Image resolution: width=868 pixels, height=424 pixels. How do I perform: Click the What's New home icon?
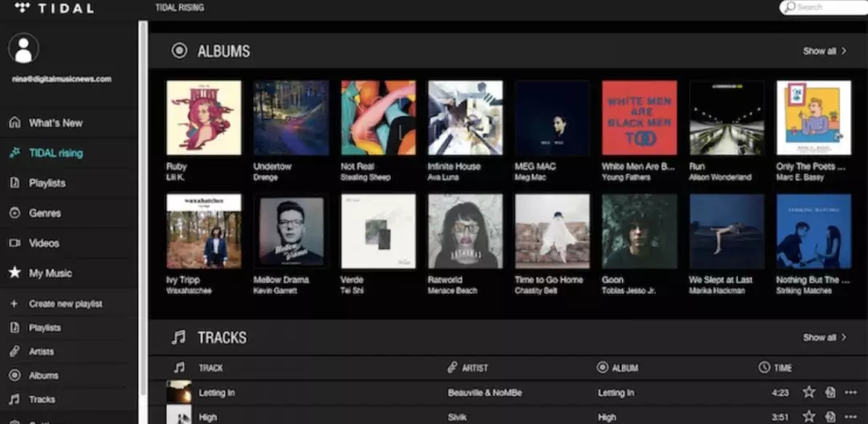pyautogui.click(x=15, y=122)
